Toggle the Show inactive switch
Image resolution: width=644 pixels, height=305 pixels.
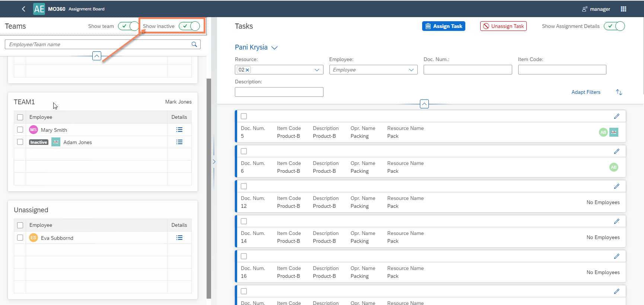coord(189,26)
